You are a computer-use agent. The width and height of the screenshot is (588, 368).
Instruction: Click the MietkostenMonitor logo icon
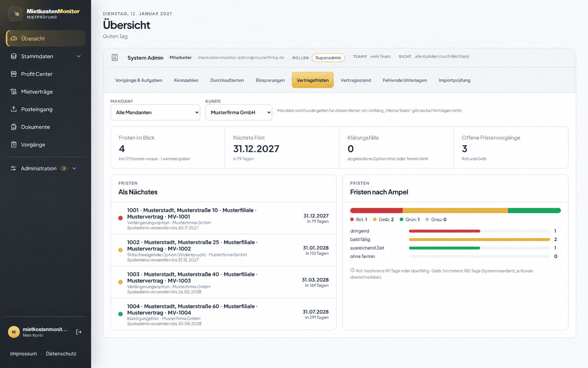(16, 14)
